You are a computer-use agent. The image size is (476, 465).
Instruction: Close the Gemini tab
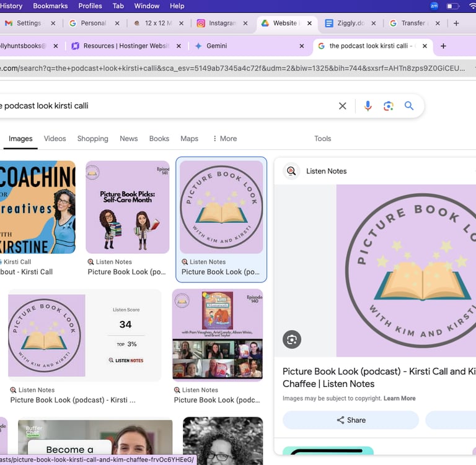302,46
